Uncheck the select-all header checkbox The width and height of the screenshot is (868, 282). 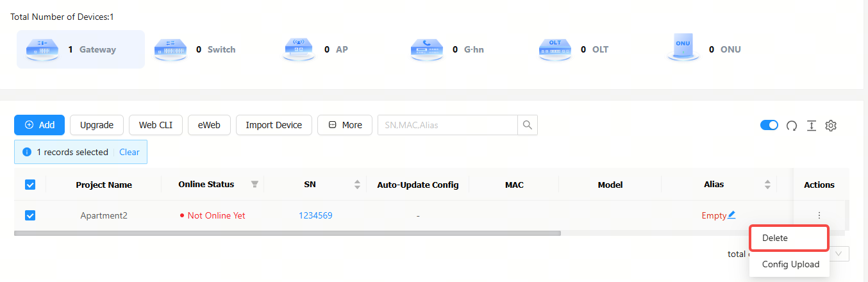(x=30, y=185)
